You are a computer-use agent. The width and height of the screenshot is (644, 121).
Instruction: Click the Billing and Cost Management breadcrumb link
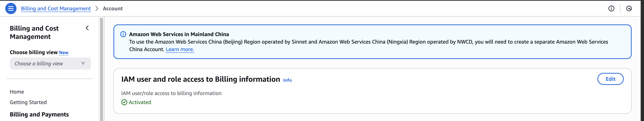click(56, 8)
